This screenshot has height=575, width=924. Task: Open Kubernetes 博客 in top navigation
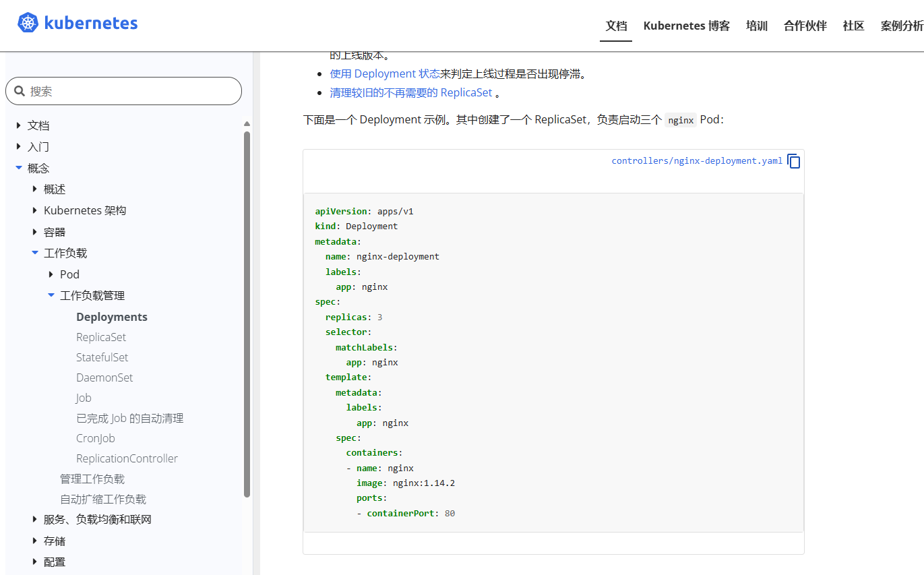687,26
